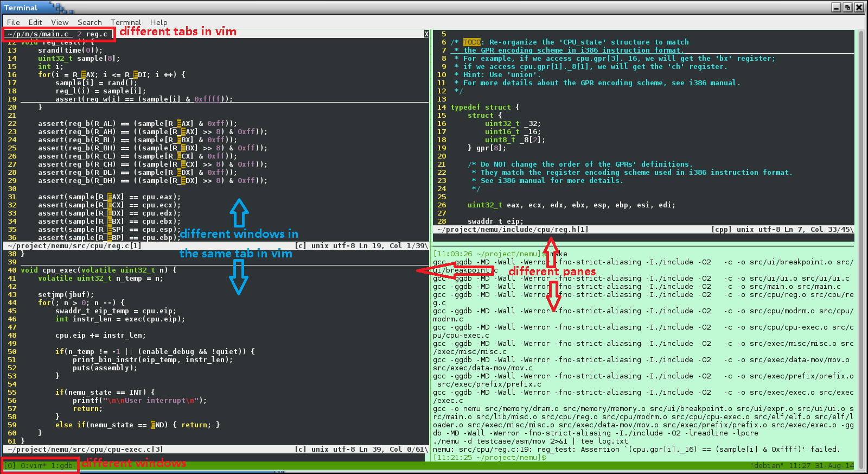Click the blue downward arrow annotation
Viewport: 868px width, 474px height.
pos(239,277)
